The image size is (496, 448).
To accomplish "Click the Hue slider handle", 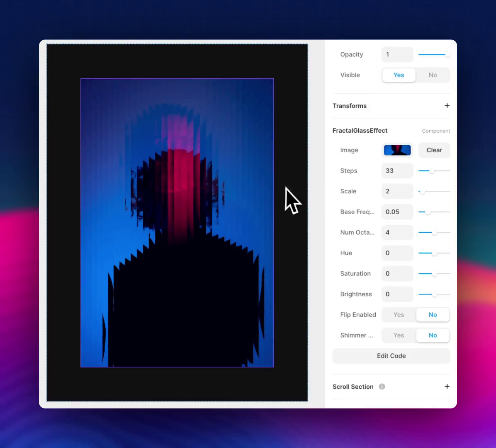I will pos(434,253).
